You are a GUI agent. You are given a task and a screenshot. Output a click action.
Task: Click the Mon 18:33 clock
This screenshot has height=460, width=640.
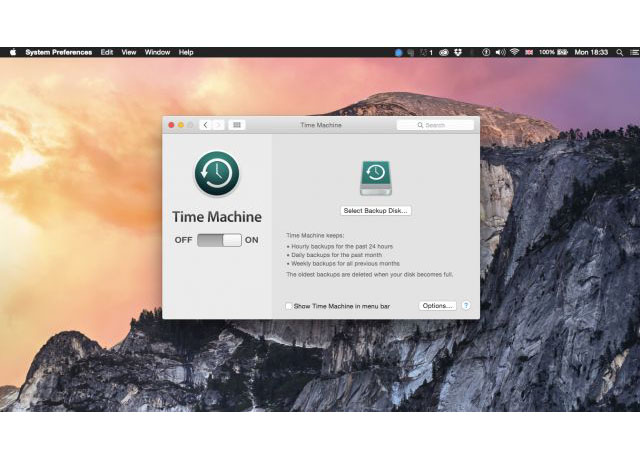tap(591, 52)
